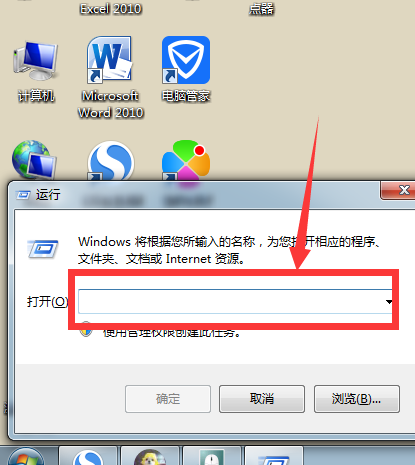Select the mouse app taskbar icon
This screenshot has height=465, width=415.
(212, 456)
